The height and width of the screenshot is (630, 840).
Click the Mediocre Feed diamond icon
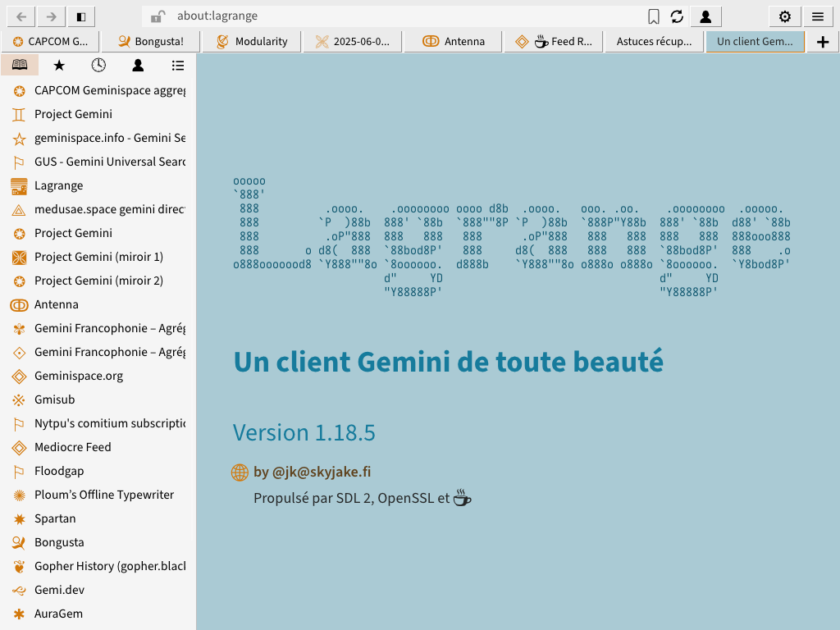pyautogui.click(x=20, y=448)
